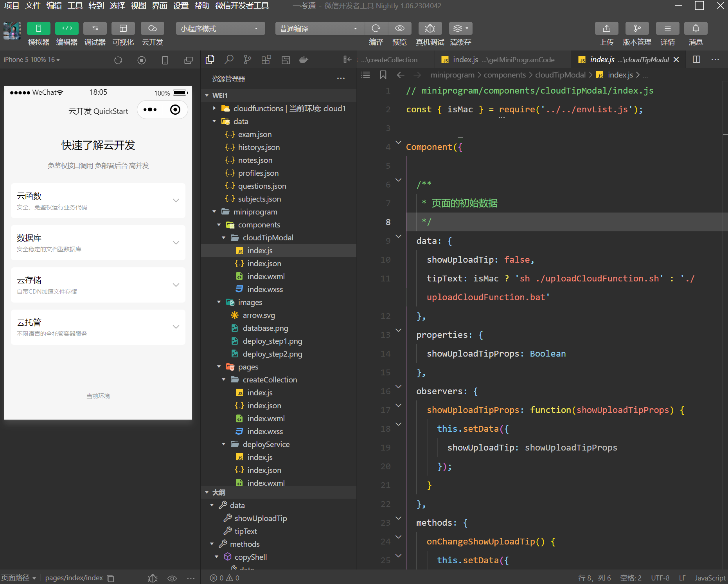Open questions.json in the file tree
This screenshot has width=728, height=584.
[x=262, y=186]
